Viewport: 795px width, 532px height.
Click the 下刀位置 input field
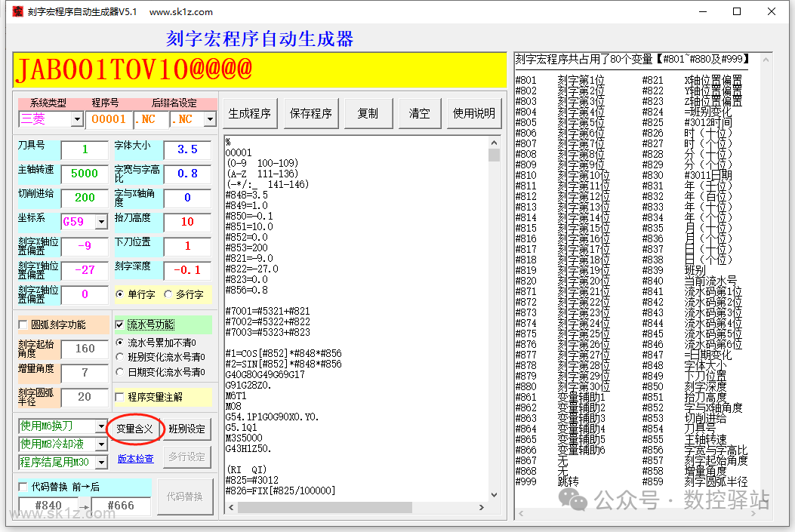tap(187, 246)
